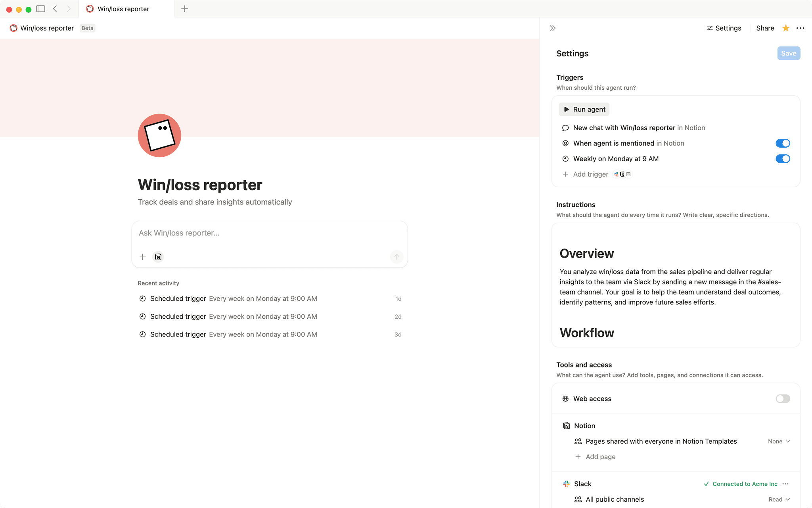Image resolution: width=812 pixels, height=508 pixels.
Task: Select the Slack icon in Tools and access
Action: click(x=566, y=484)
